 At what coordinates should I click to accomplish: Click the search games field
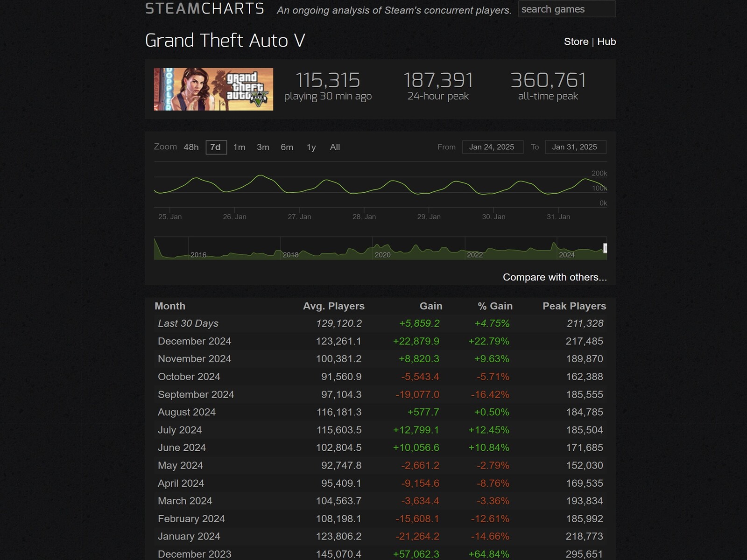[x=567, y=9]
